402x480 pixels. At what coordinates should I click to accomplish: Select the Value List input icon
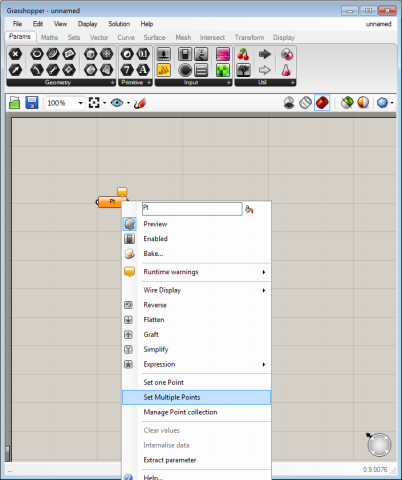click(201, 70)
